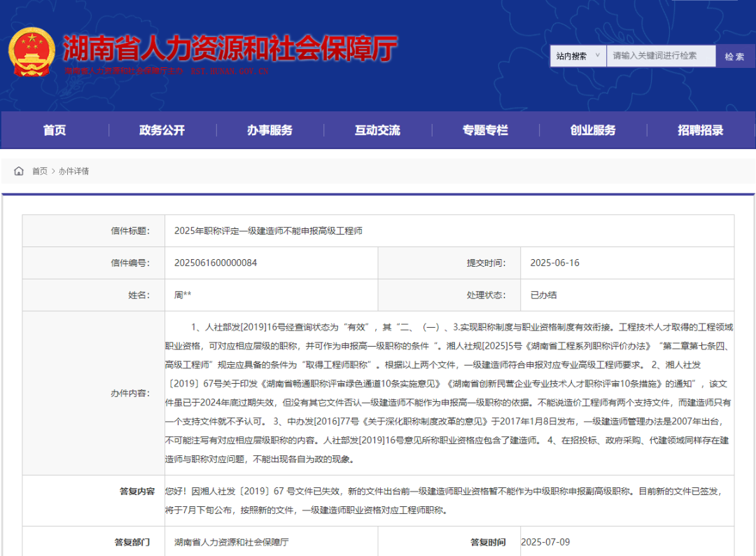Click the 办件详情 breadcrumb text

(x=73, y=171)
